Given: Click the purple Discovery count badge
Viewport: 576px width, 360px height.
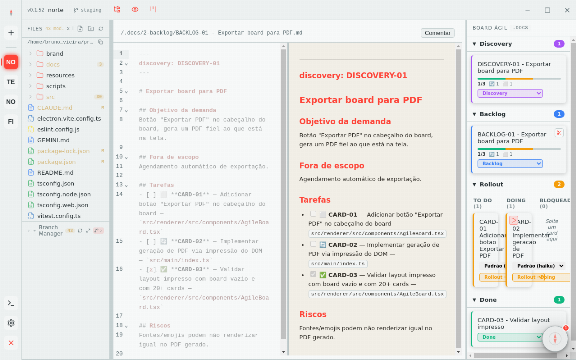Looking at the screenshot, I should pyautogui.click(x=559, y=44).
